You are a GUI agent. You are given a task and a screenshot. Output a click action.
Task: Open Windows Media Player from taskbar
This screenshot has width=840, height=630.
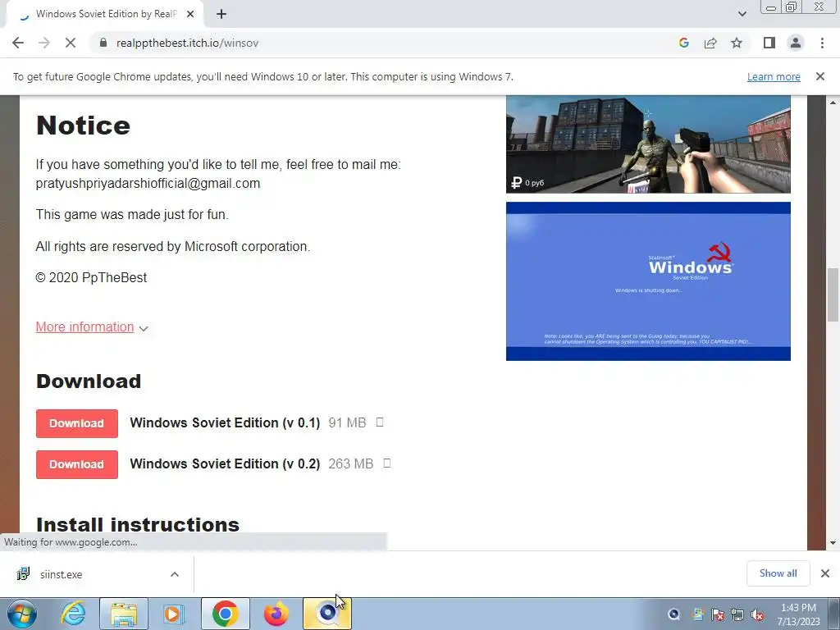174,614
